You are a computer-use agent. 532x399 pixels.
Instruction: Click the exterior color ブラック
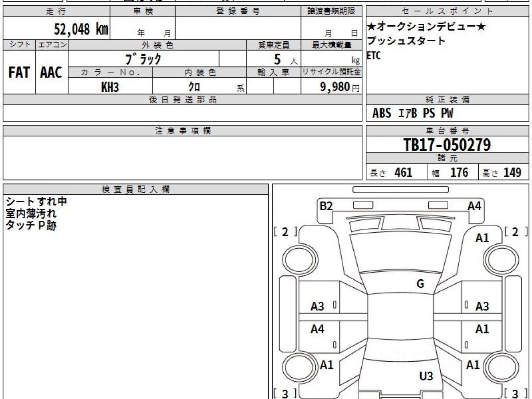click(x=143, y=59)
